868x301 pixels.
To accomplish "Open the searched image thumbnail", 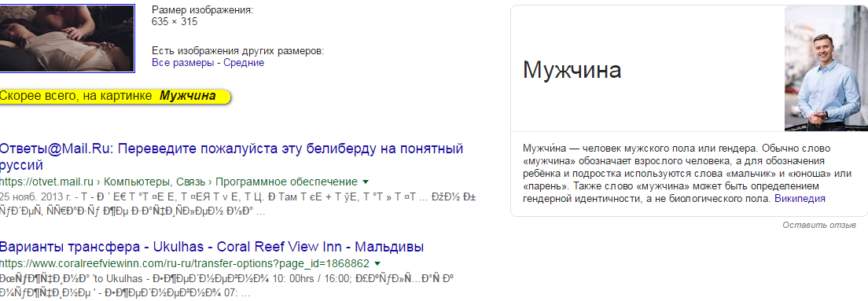I will coord(68,39).
